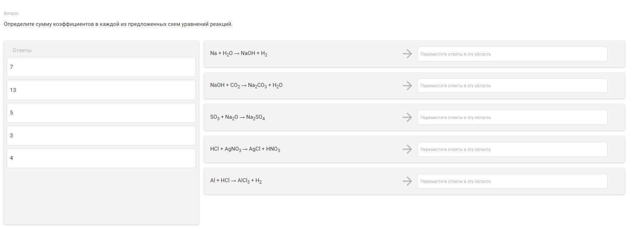Click arrow icon beside HCl + AgNO3 reaction
Screen dimensions: 644x229
pos(407,149)
